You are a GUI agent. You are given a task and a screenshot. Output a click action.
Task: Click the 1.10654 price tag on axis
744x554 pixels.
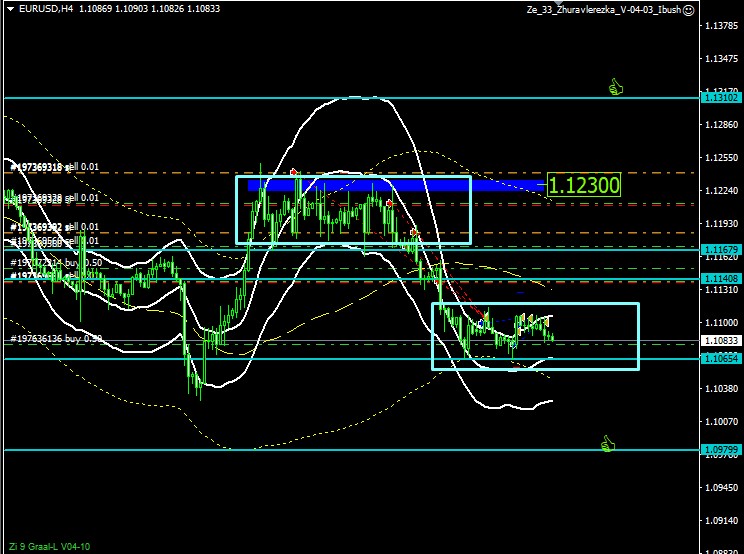721,358
